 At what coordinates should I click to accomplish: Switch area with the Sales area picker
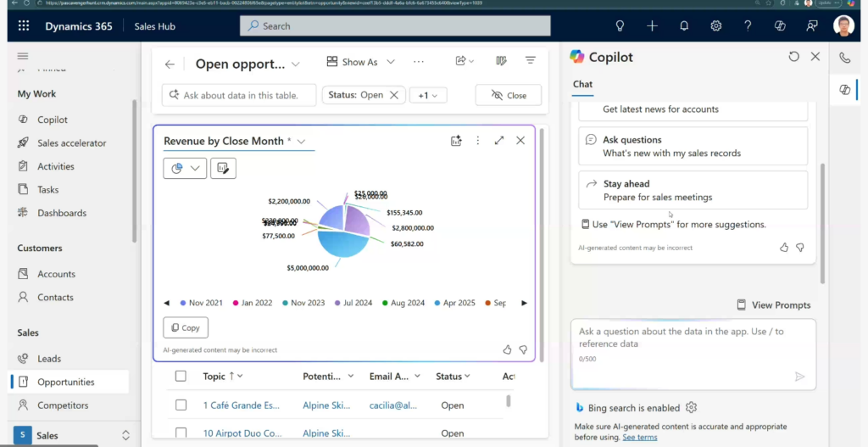[x=72, y=435]
